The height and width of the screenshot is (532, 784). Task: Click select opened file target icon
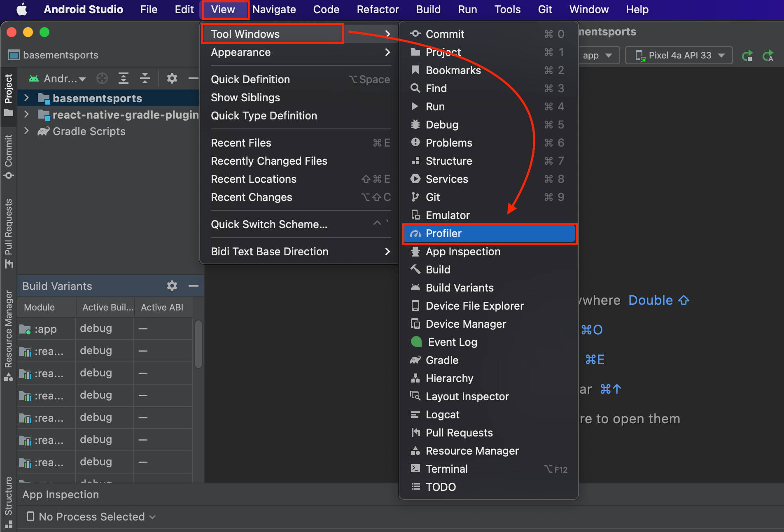[x=102, y=78]
